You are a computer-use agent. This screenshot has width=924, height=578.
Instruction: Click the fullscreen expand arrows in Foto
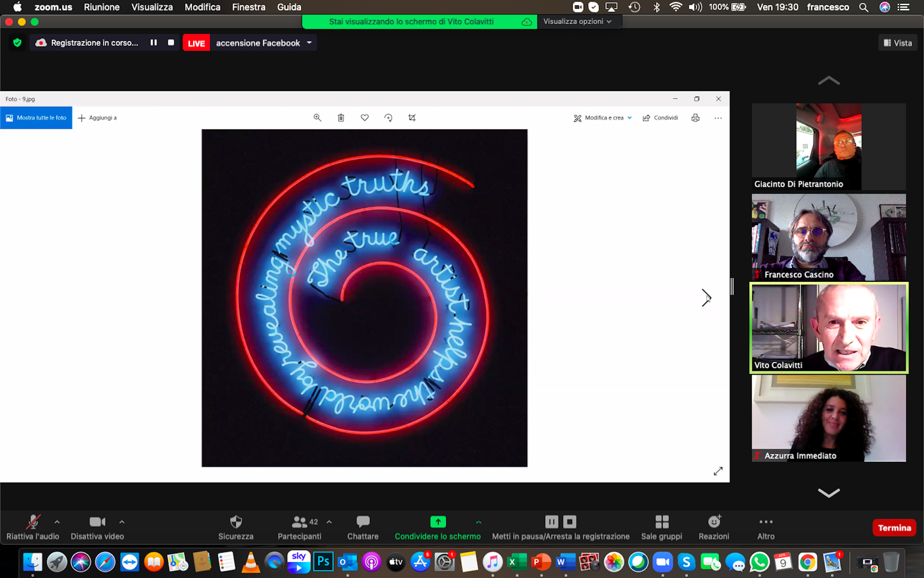tap(718, 471)
